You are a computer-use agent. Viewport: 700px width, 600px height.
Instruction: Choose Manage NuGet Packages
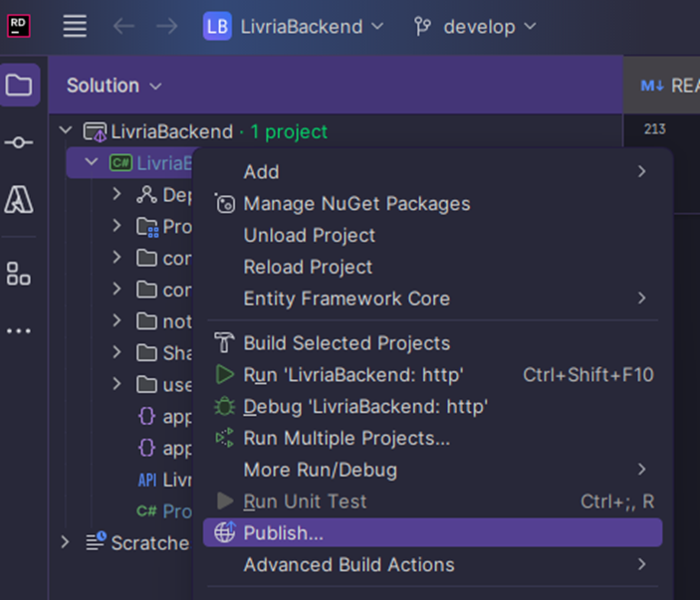click(x=432, y=203)
